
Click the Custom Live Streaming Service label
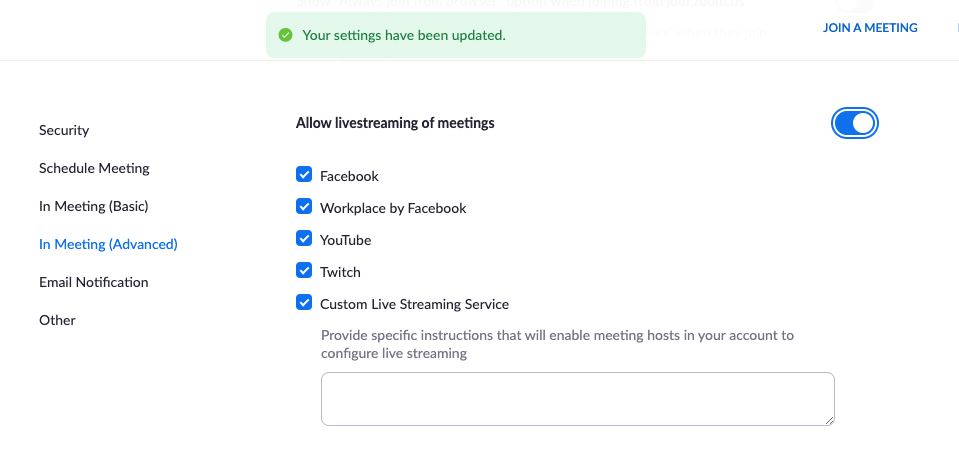click(414, 304)
